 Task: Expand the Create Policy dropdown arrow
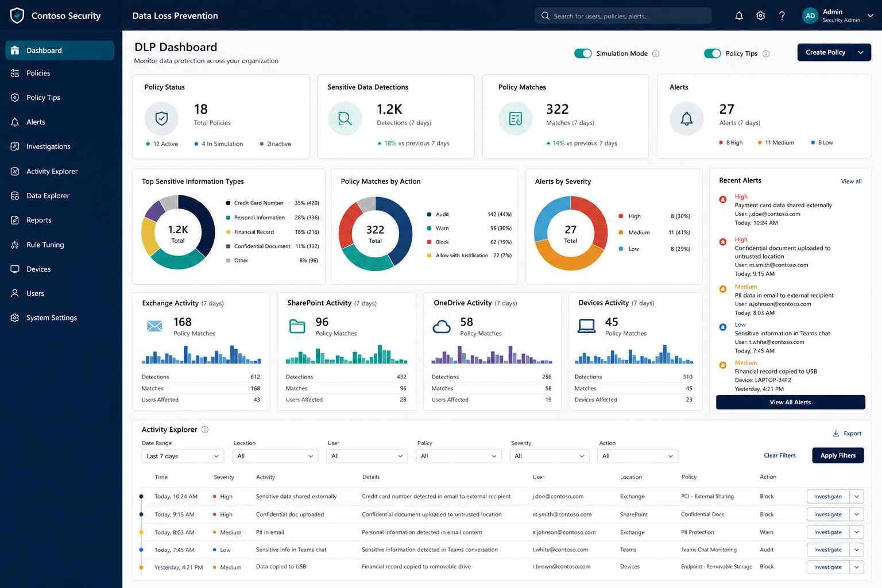click(x=861, y=52)
